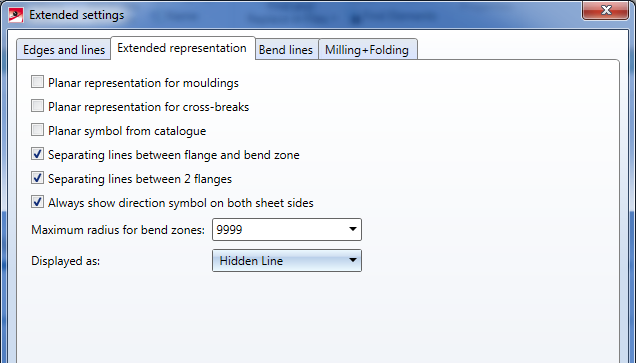
Task: Click the arrow on Hidden Line combo box
Action: point(353,260)
